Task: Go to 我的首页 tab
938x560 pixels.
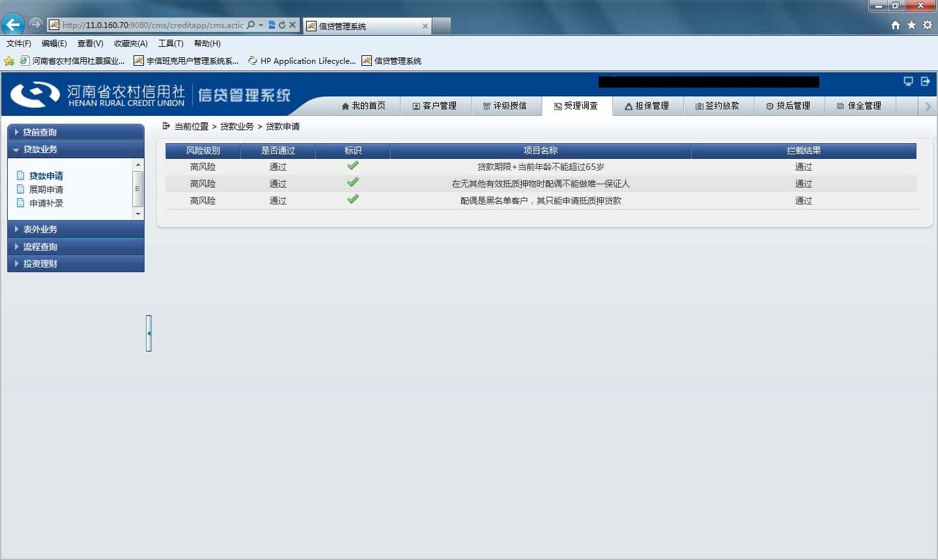Action: pyautogui.click(x=363, y=105)
